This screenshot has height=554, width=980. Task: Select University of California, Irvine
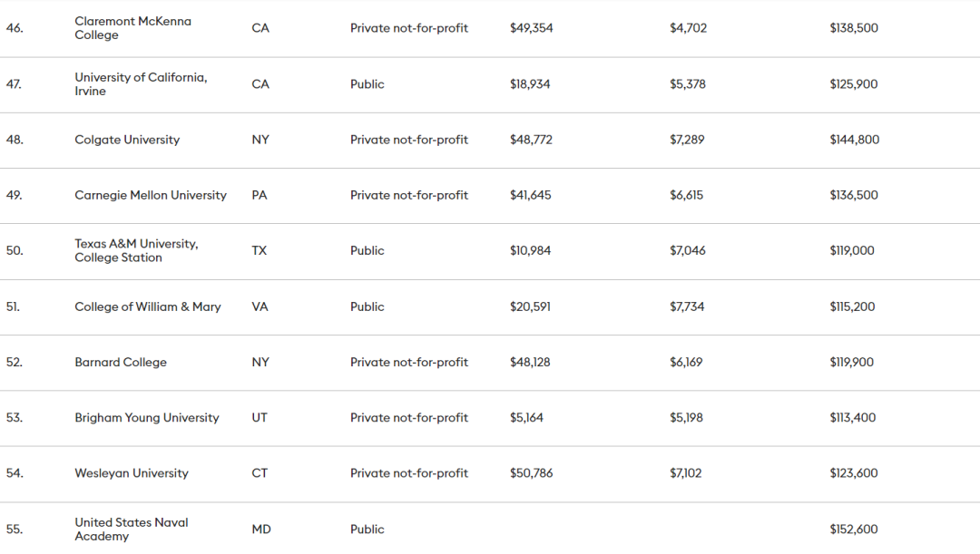coord(141,84)
